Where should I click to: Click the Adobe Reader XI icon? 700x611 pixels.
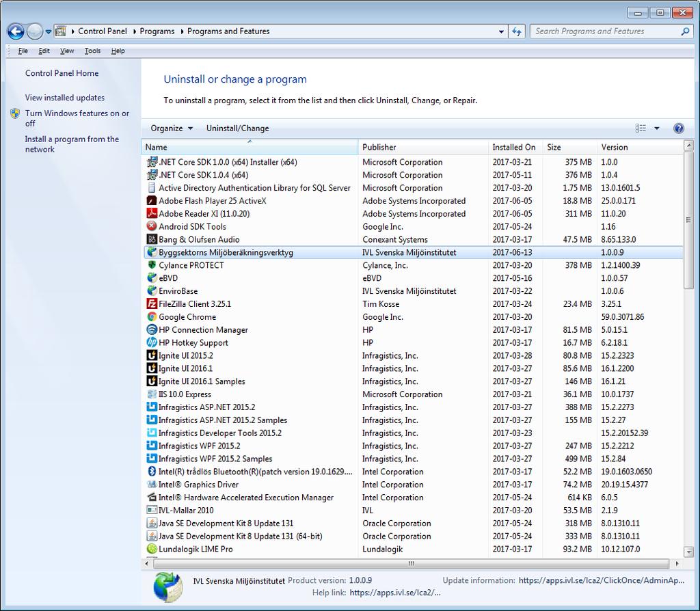[x=152, y=214]
